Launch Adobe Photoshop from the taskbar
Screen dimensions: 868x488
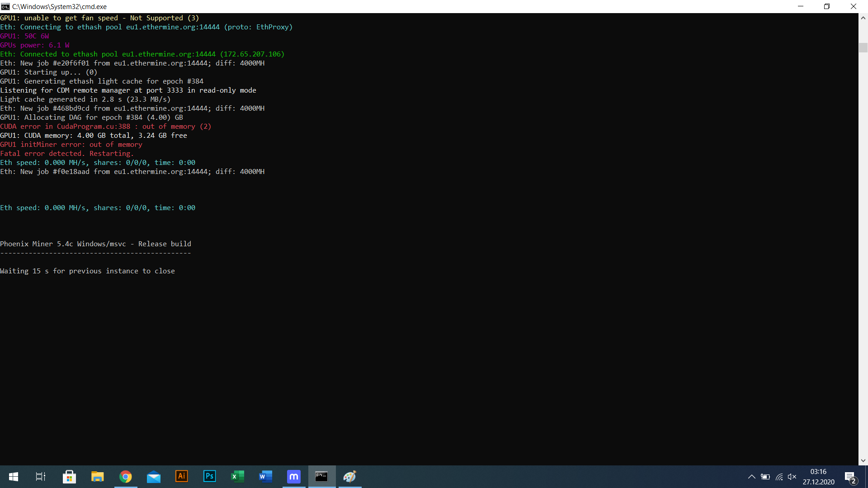210,477
